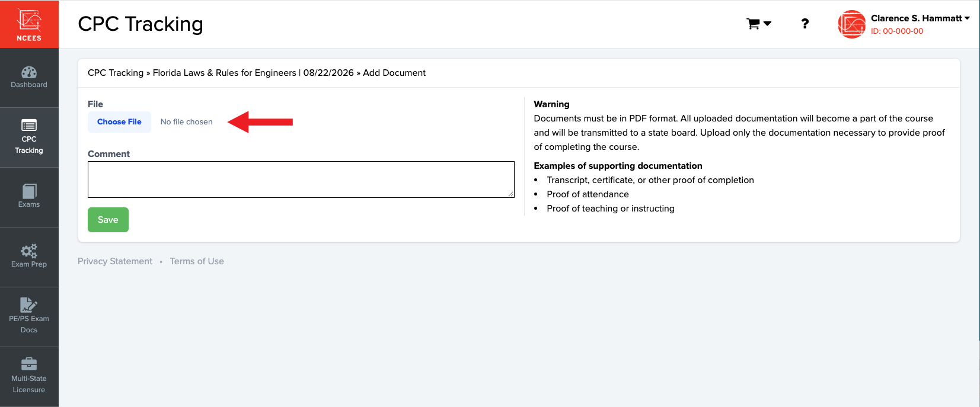Click the 'ID: 00-000-00' text
This screenshot has width=980, height=407.
coord(897,31)
